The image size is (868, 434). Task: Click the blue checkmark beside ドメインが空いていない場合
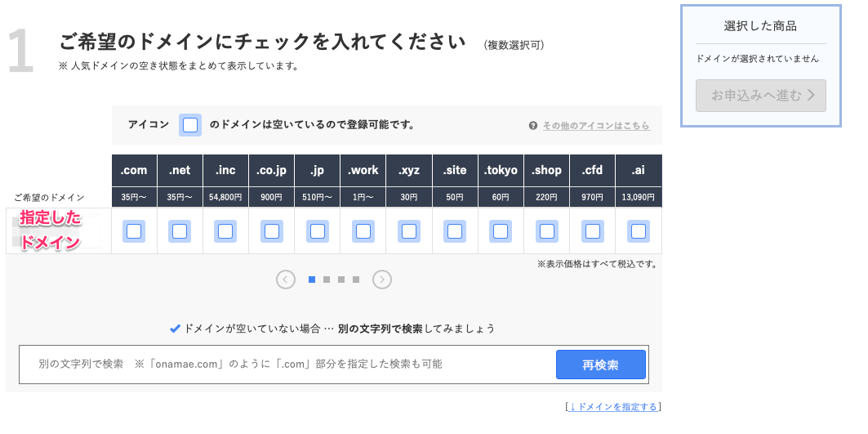[175, 328]
